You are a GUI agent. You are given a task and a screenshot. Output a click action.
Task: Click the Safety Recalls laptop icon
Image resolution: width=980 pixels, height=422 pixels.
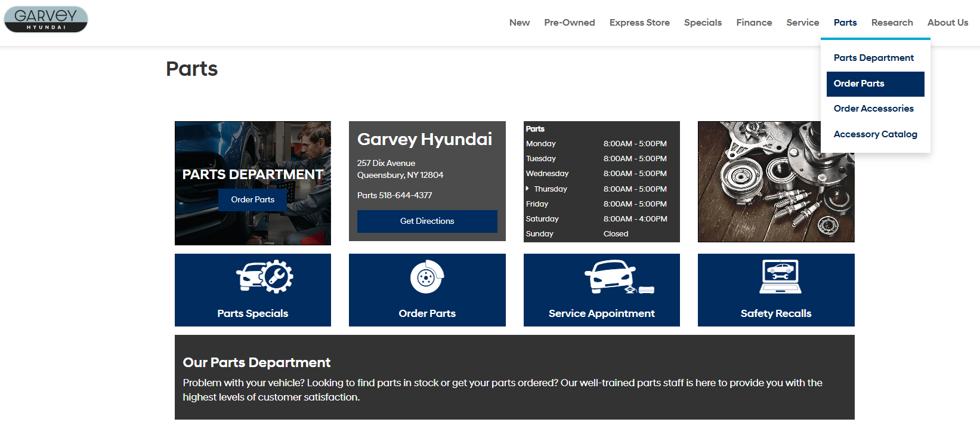pos(780,276)
